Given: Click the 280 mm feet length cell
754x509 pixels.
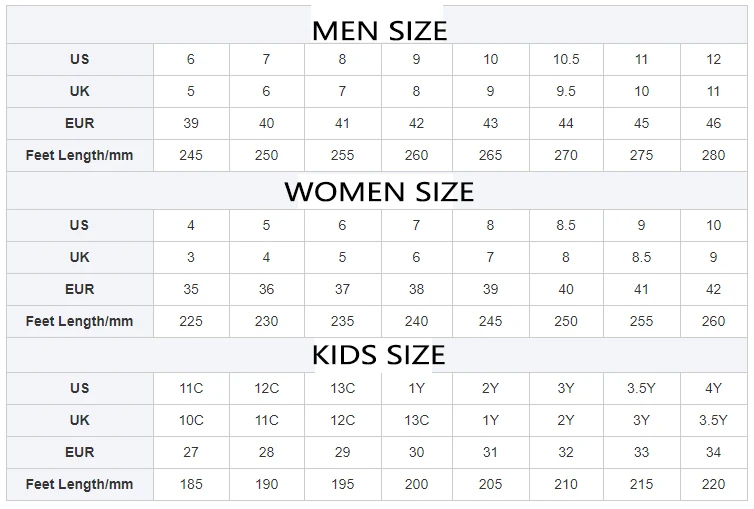Looking at the screenshot, I should (713, 155).
